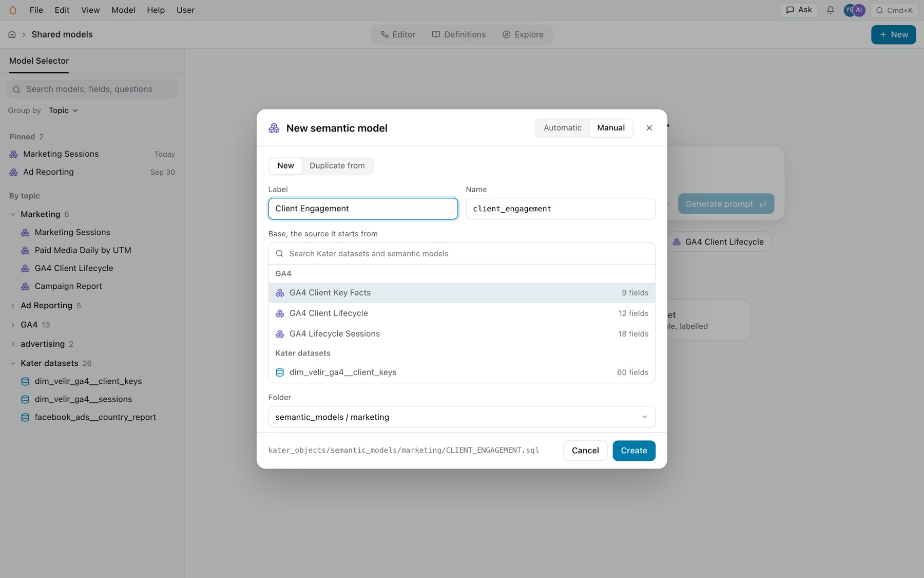Click the Name input field

tap(561, 209)
